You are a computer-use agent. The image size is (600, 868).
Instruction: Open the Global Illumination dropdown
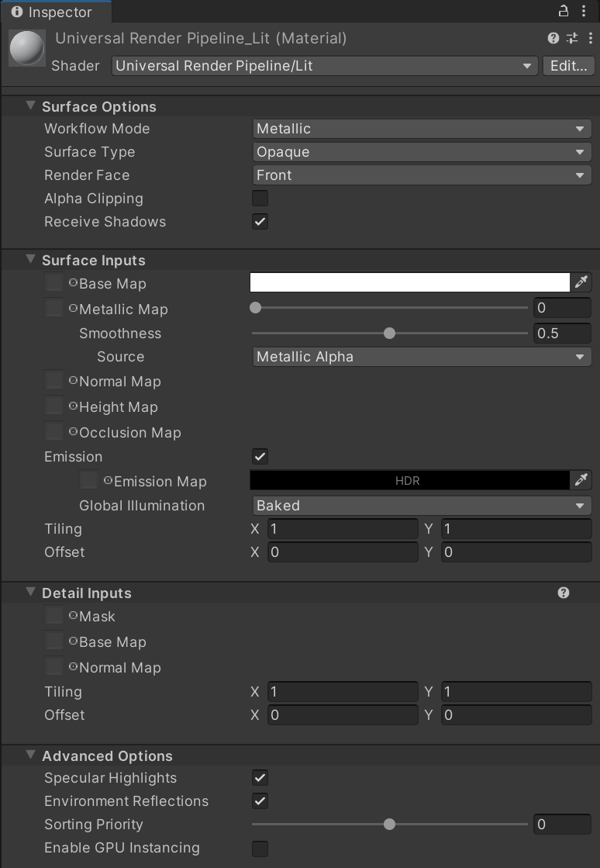[422, 506]
